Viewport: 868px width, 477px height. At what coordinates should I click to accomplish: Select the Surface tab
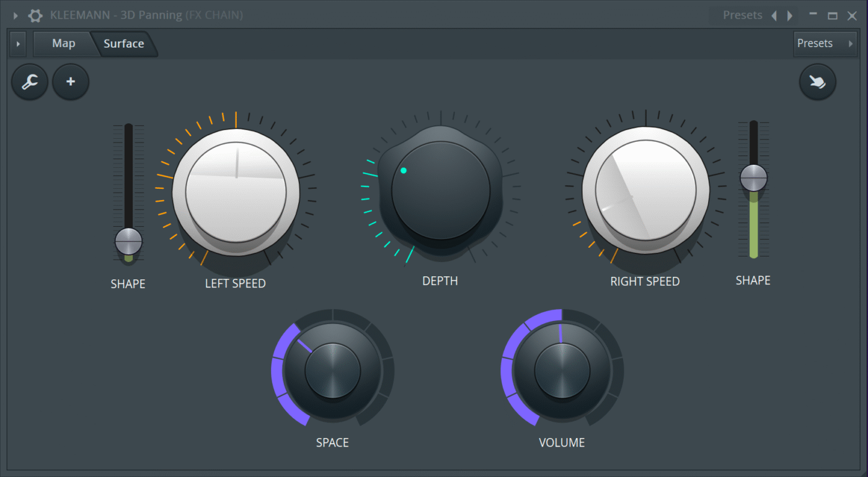click(123, 44)
